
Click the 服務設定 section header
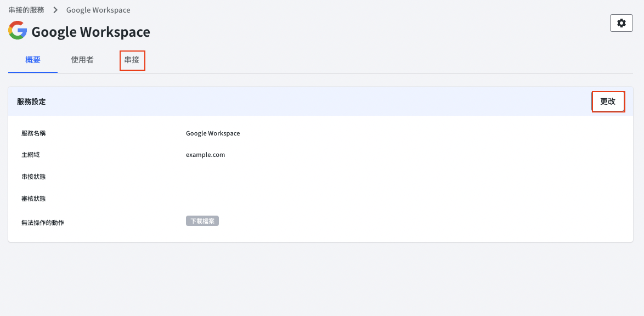click(x=32, y=101)
